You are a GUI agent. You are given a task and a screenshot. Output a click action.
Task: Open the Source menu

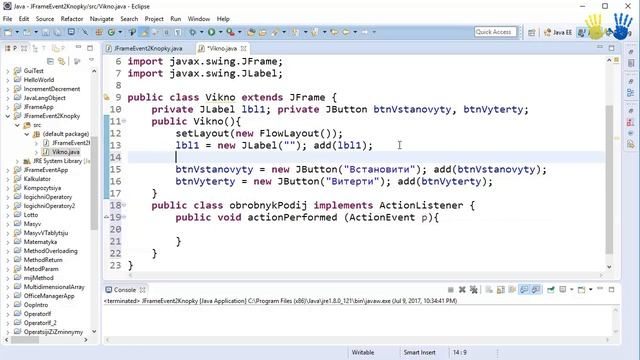point(44,19)
